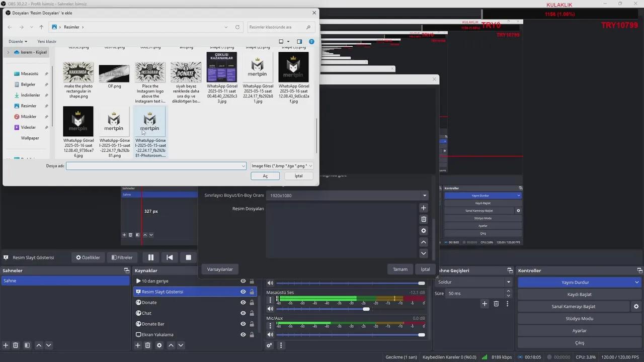
Task: Open the Soldur transition dropdown
Action: (473, 282)
